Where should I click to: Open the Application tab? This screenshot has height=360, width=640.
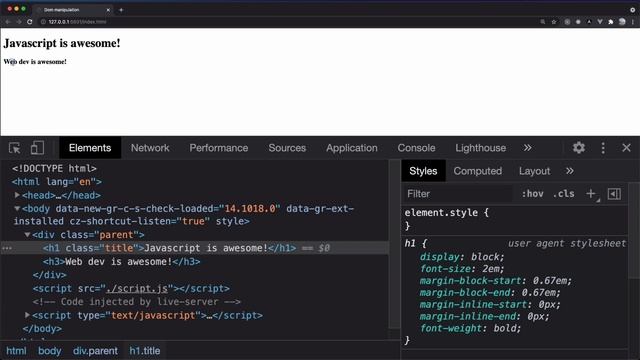(x=351, y=148)
